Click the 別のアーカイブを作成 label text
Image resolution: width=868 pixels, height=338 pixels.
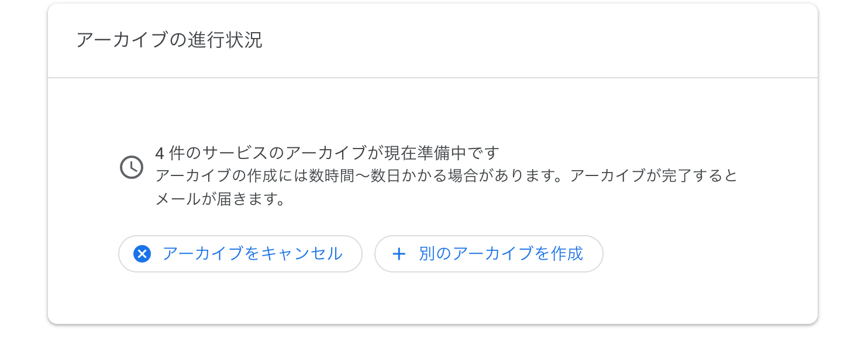[x=501, y=254]
